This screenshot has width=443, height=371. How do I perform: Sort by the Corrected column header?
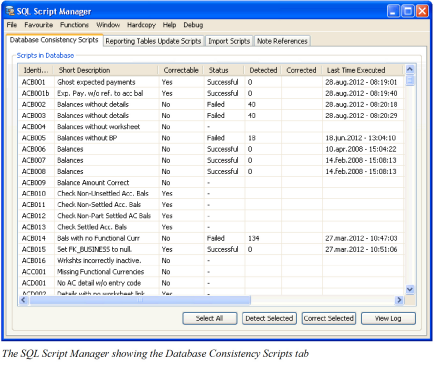[301, 70]
